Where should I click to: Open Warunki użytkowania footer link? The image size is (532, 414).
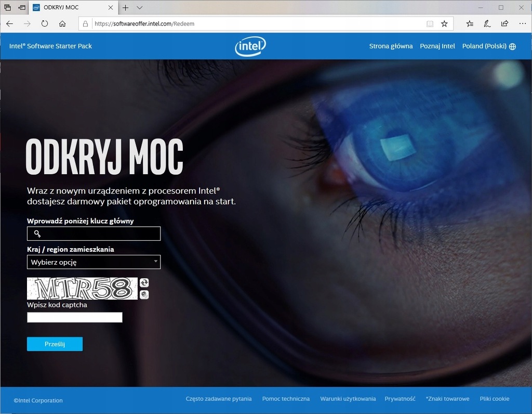pyautogui.click(x=348, y=399)
